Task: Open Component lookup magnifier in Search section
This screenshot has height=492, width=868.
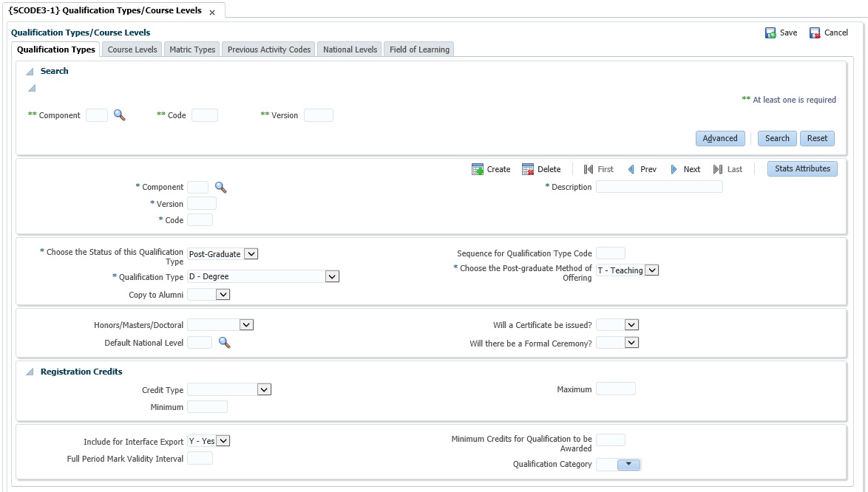Action: point(119,115)
